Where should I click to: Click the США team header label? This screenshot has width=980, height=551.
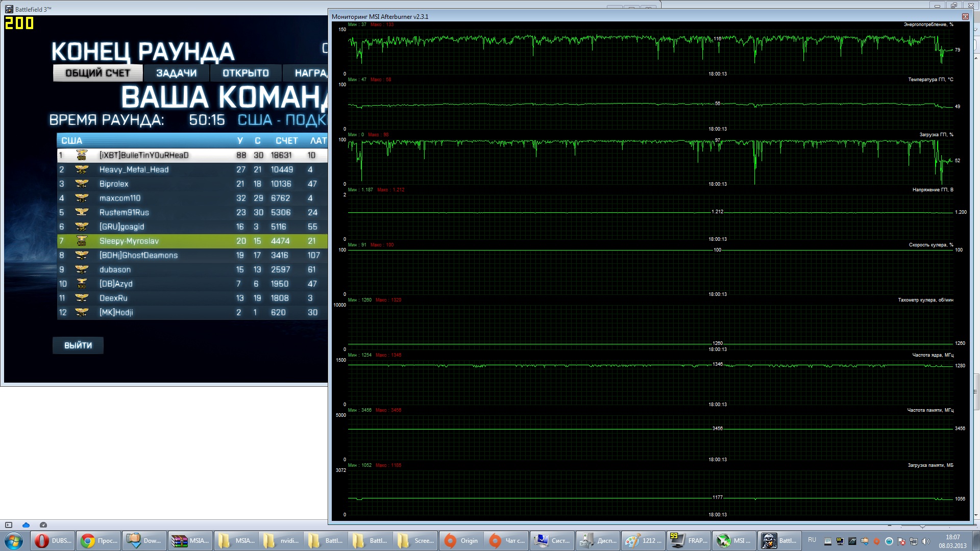click(71, 141)
